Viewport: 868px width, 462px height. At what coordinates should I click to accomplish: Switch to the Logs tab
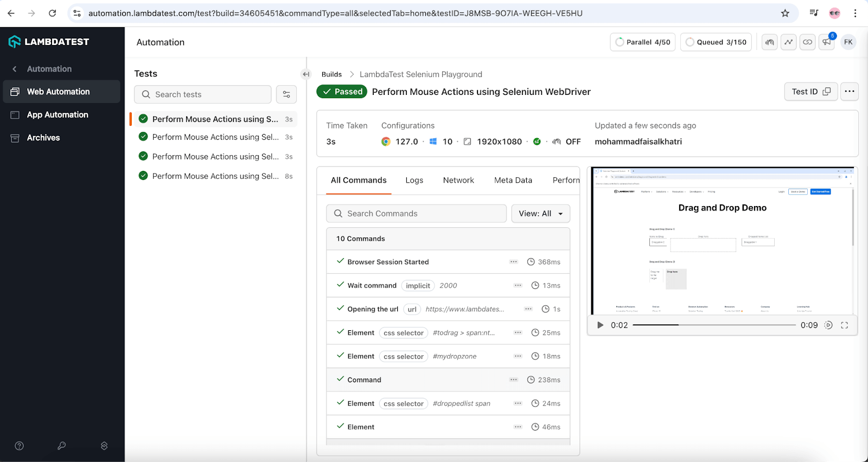(x=414, y=181)
